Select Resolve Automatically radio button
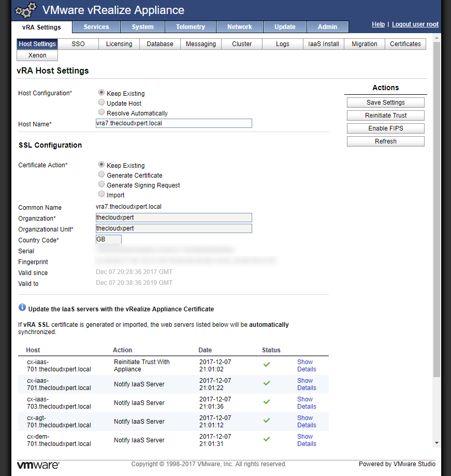 click(101, 112)
